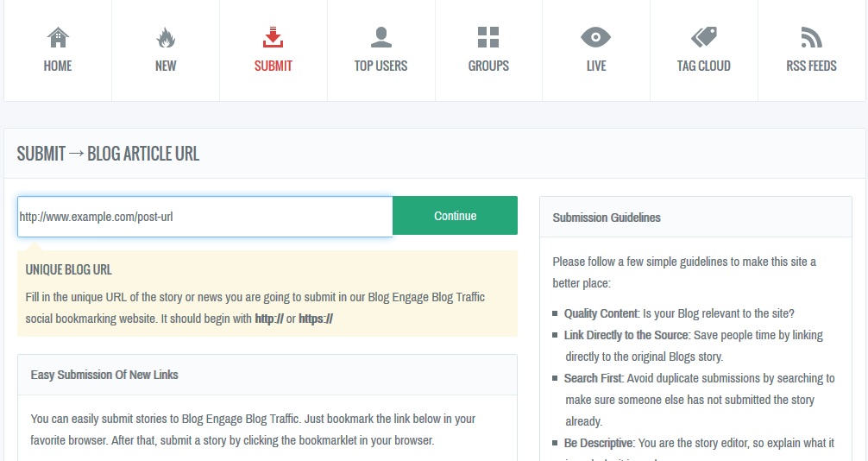Click the Groups grid icon

[x=488, y=37]
